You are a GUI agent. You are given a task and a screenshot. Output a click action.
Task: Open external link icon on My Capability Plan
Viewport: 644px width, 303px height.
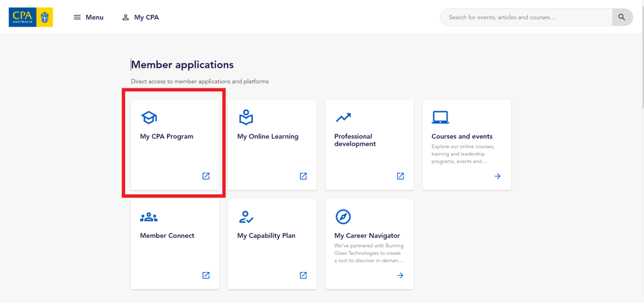pyautogui.click(x=303, y=275)
